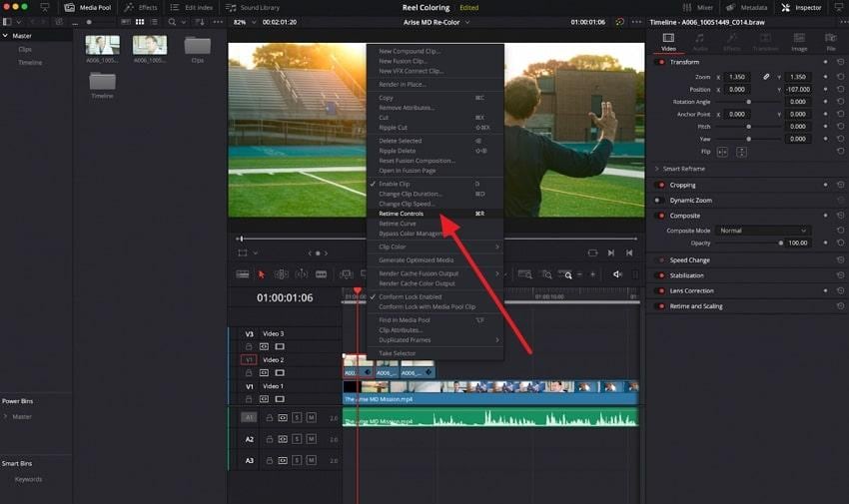Viewport: 849px width, 504px height.
Task: Open the Clip Color submenu
Action: point(435,247)
